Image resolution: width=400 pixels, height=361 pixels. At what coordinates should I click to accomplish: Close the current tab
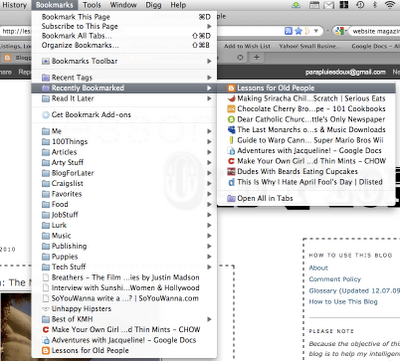click(x=240, y=57)
